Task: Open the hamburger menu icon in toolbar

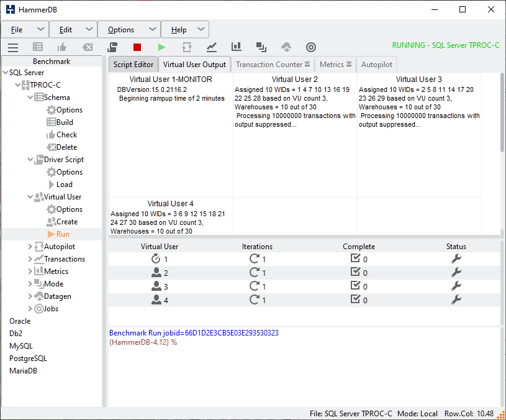Action: 13,47
